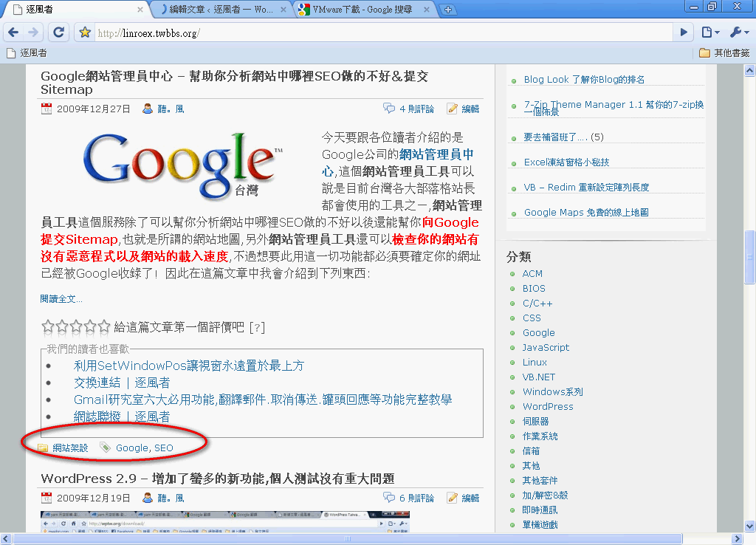Go back with the browser back arrow
This screenshot has height=545, width=756.
click(x=13, y=32)
